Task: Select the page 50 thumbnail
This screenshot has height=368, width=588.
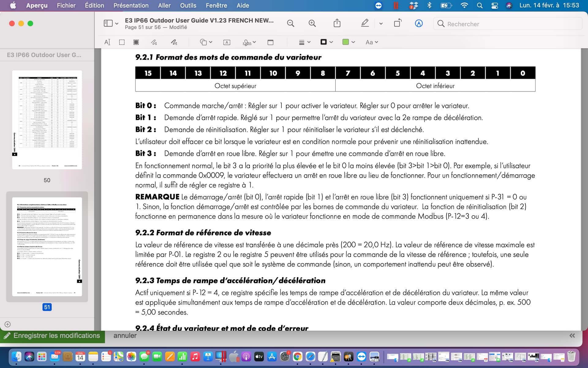Action: 47,120
